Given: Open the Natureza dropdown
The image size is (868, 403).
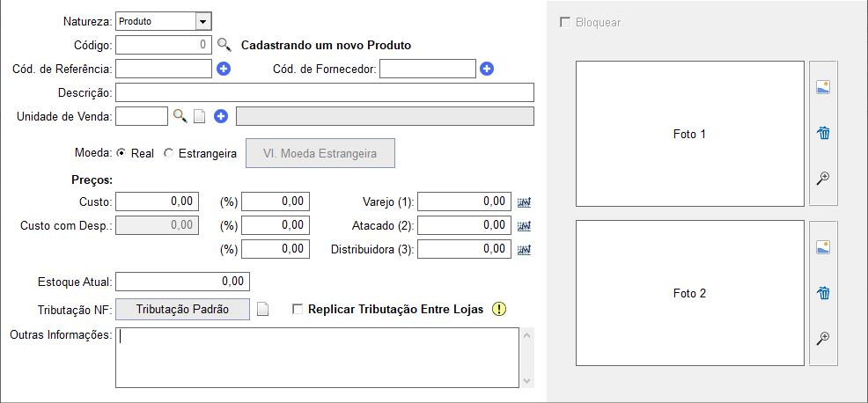Looking at the screenshot, I should (x=202, y=22).
